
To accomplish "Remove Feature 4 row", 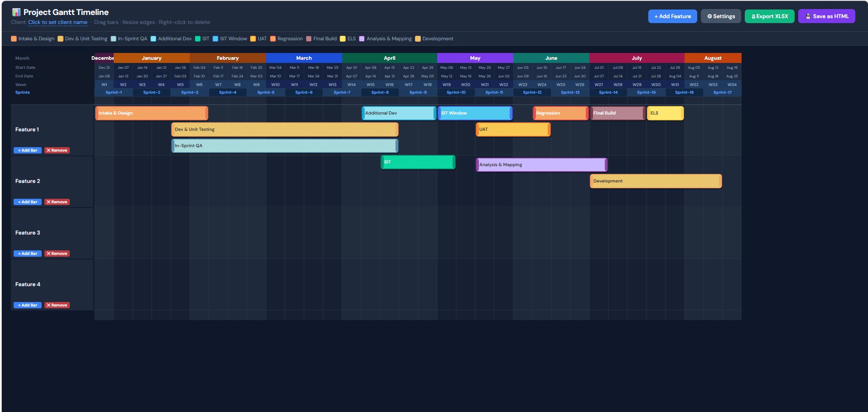I will (x=57, y=305).
